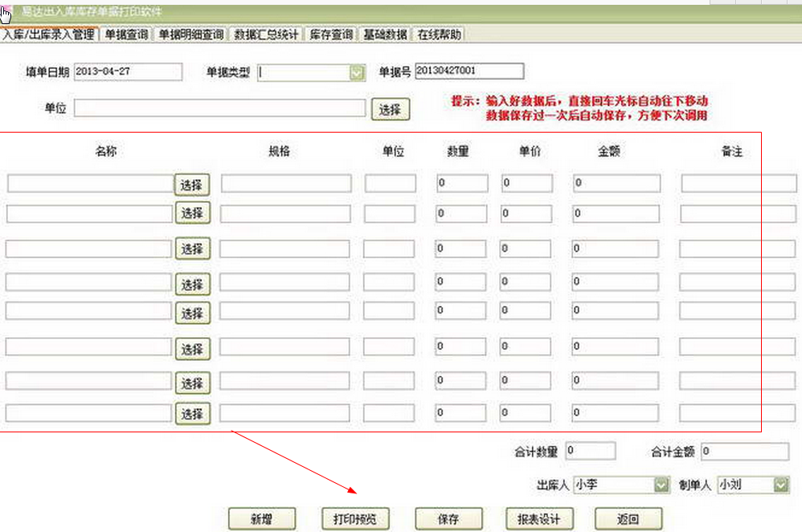
Task: Click 选择 button in fifth item row
Action: 192,313
